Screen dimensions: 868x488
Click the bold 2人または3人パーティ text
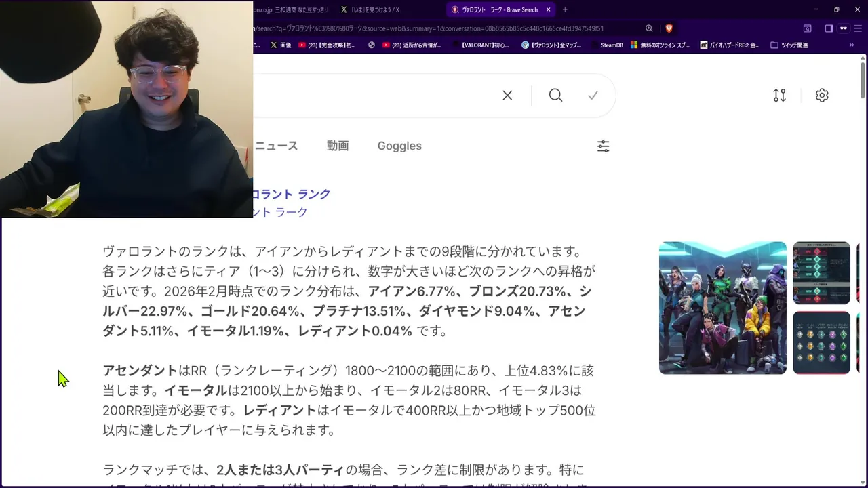coord(280,470)
